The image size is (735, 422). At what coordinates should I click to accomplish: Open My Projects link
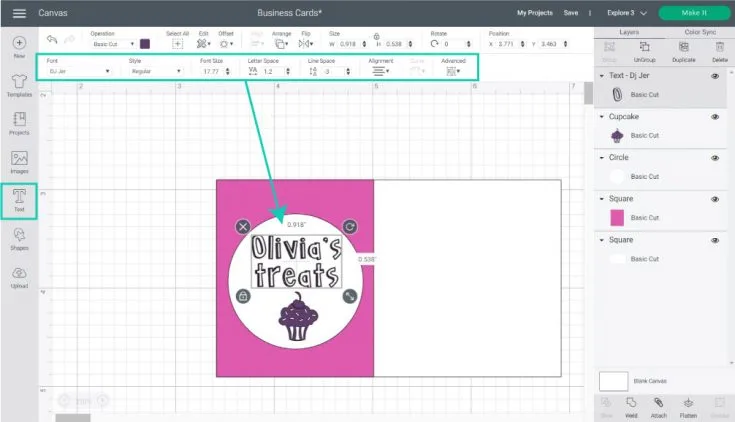(534, 13)
